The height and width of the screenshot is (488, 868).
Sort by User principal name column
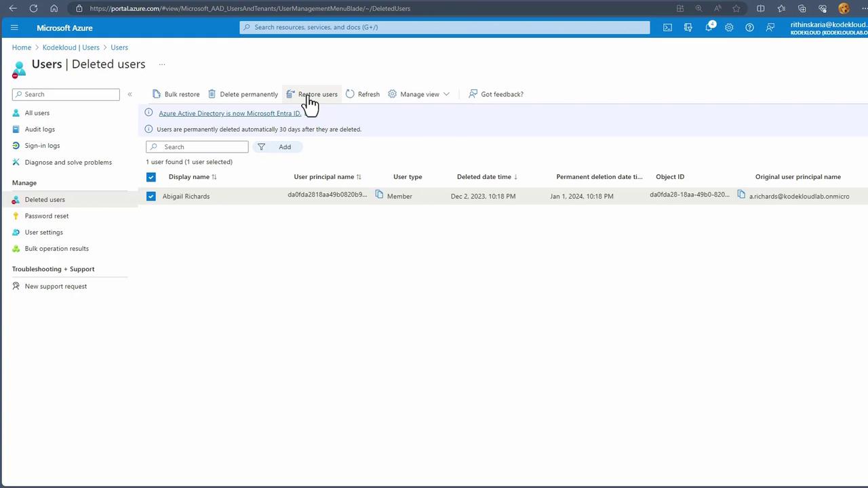[328, 177]
